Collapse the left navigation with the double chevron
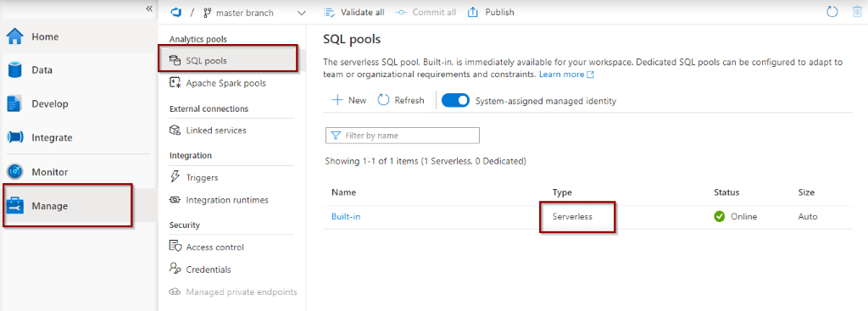 (149, 8)
